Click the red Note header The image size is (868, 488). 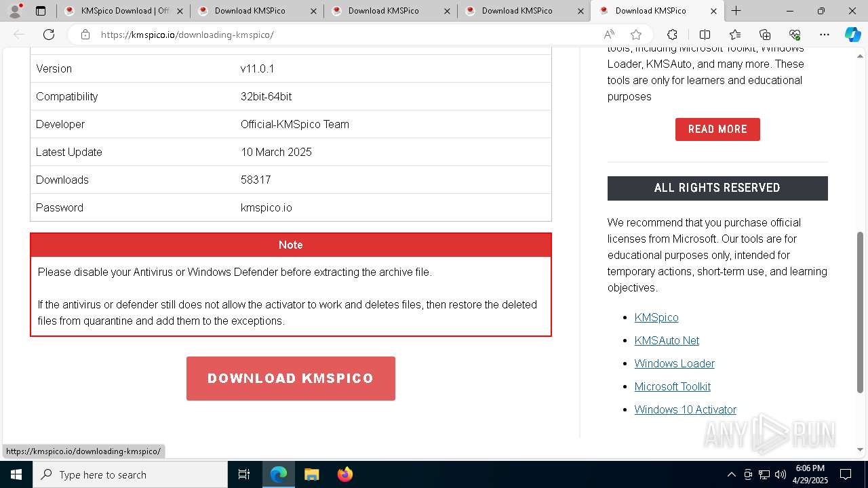291,245
